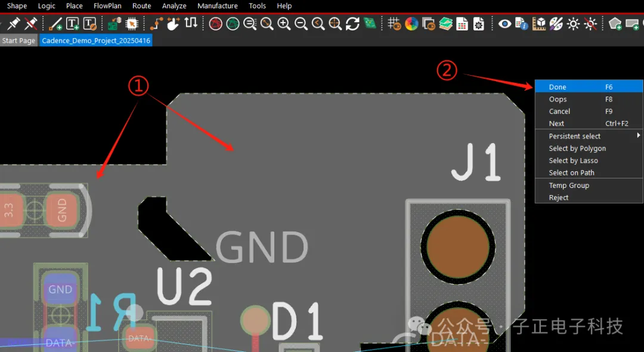Click the crossed-out sun dehighlight icon
The width and height of the screenshot is (644, 352).
tap(590, 24)
